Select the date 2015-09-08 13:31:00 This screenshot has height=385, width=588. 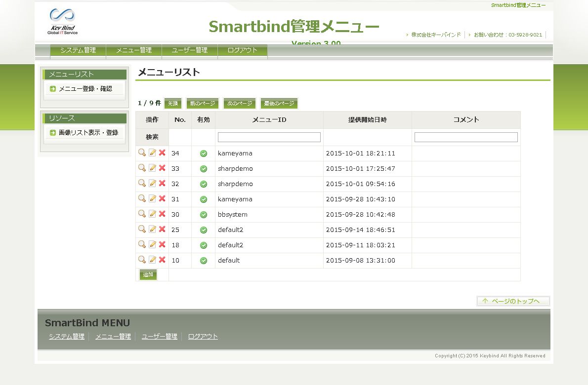[x=360, y=261]
